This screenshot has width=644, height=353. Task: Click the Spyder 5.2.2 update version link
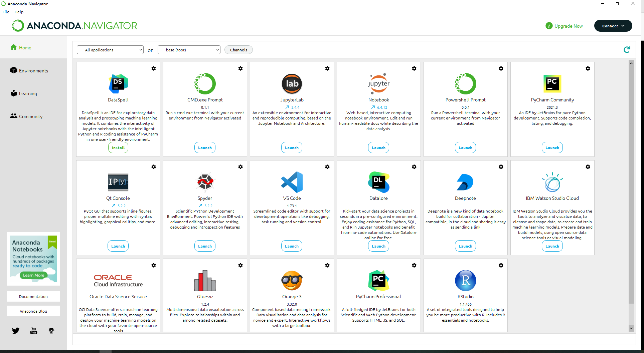point(205,206)
